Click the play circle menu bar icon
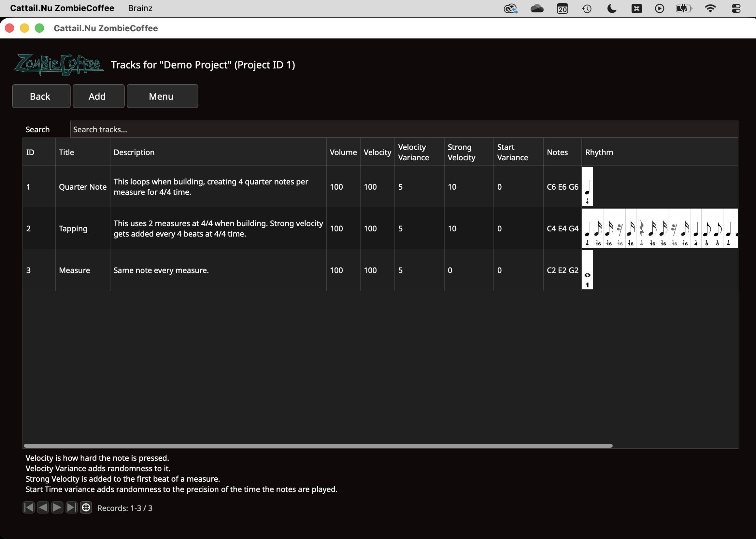Viewport: 756px width, 539px height. tap(660, 8)
